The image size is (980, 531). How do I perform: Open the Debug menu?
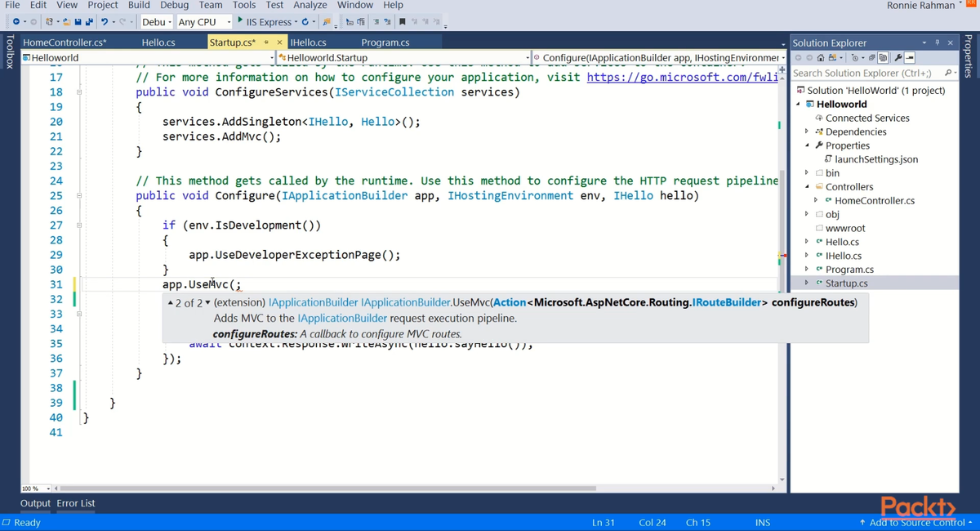[x=175, y=5]
